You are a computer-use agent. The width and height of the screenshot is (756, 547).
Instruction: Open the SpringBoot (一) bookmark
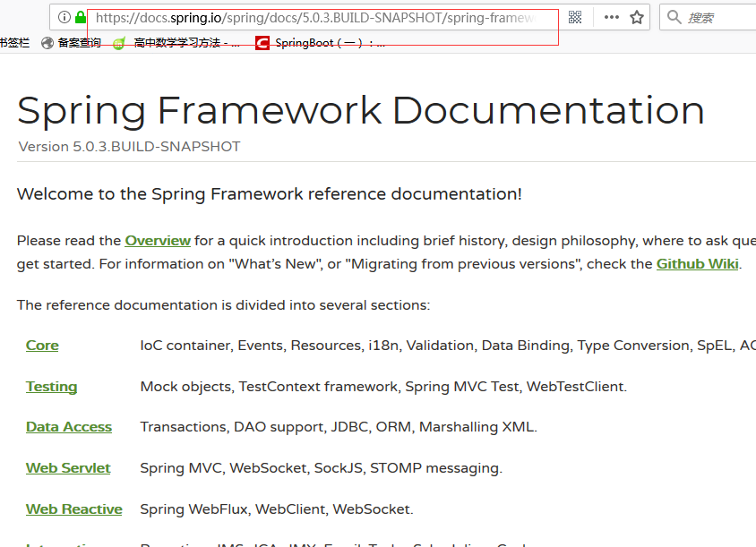[x=320, y=43]
